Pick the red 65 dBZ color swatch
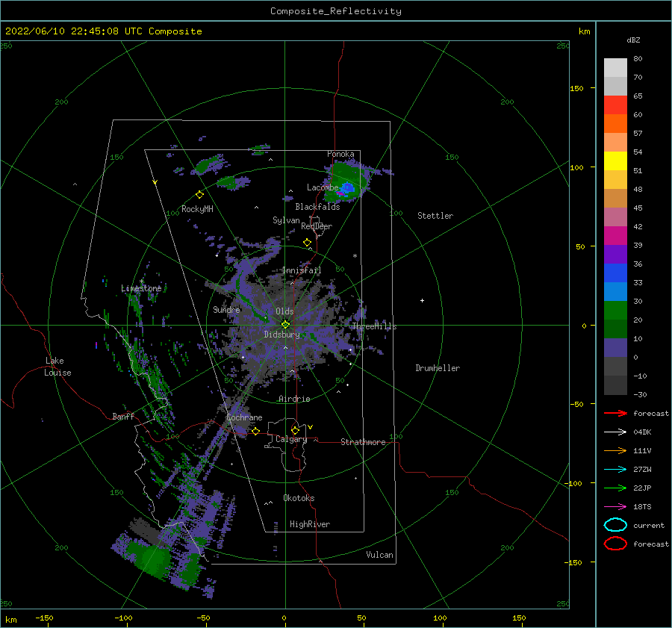This screenshot has width=672, height=628. [x=615, y=105]
